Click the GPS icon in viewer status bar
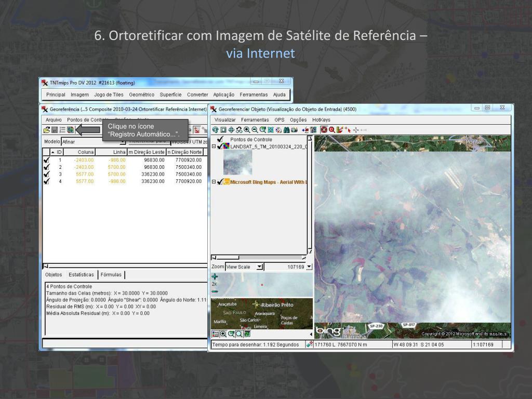 [309, 344]
